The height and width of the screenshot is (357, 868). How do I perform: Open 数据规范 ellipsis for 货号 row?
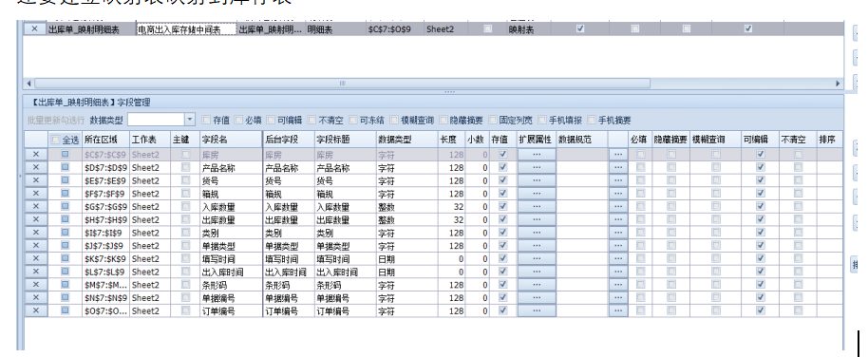pyautogui.click(x=618, y=180)
